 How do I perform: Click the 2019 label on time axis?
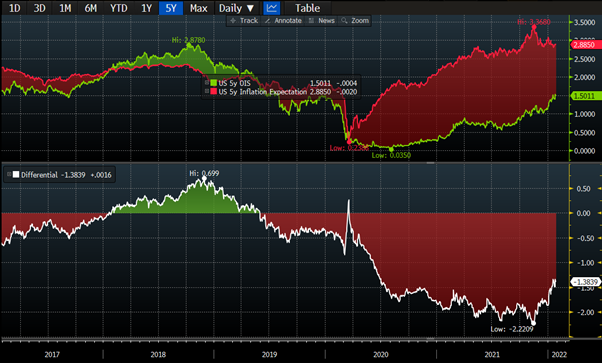269,354
